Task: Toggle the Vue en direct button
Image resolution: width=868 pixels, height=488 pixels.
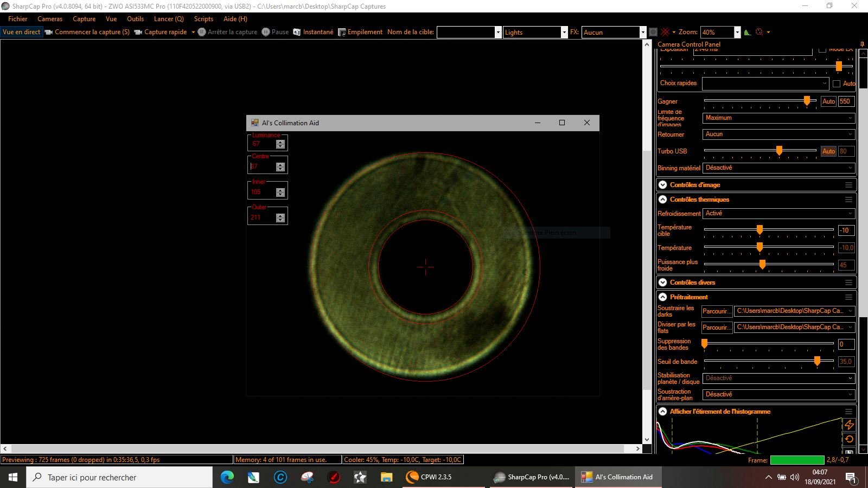Action: [x=22, y=32]
